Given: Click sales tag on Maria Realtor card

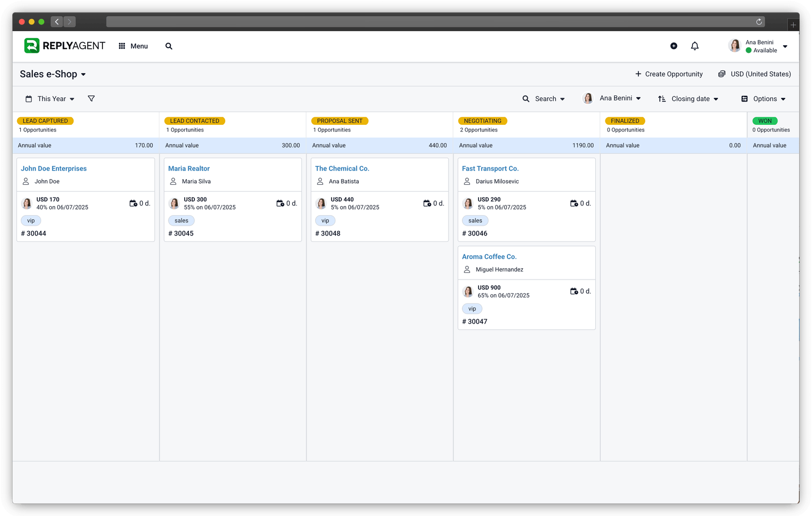Looking at the screenshot, I should click(x=181, y=221).
